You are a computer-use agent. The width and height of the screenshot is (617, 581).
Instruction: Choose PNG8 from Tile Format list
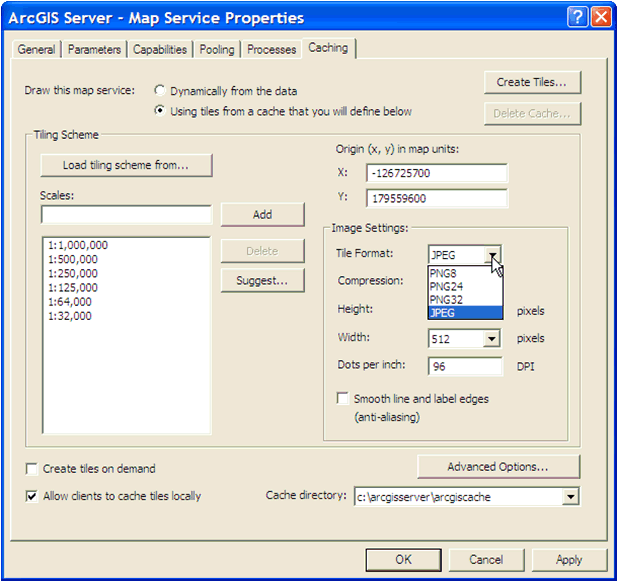465,273
